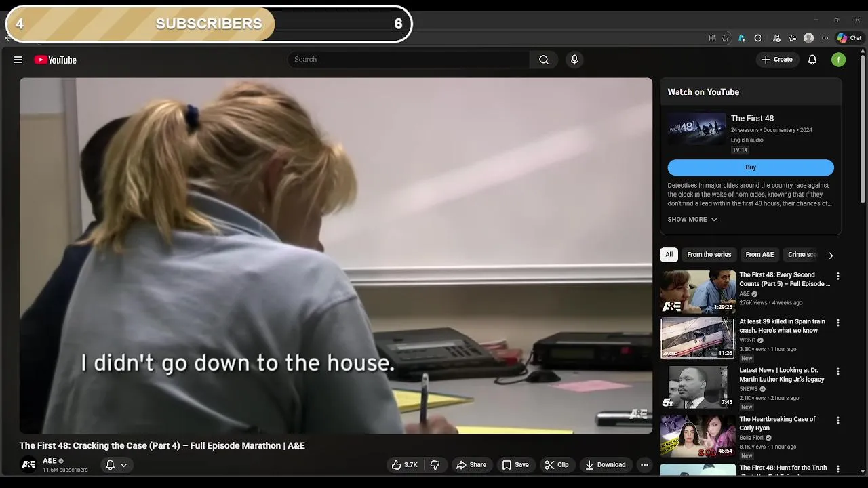Share the video
Screen dimensions: 868x488
coord(471,465)
